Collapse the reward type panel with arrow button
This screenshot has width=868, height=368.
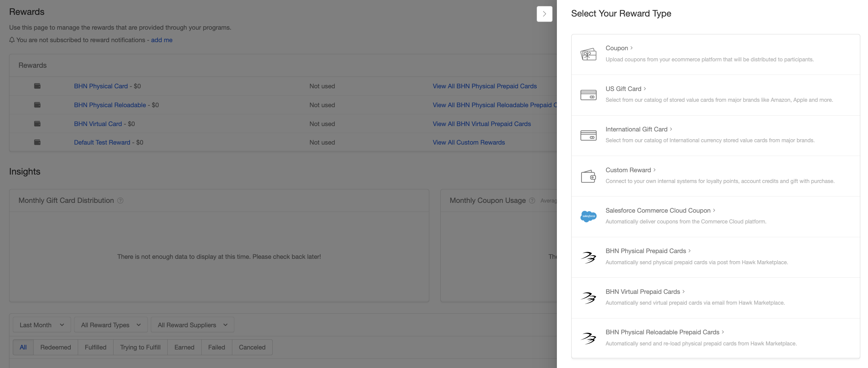[x=544, y=14]
